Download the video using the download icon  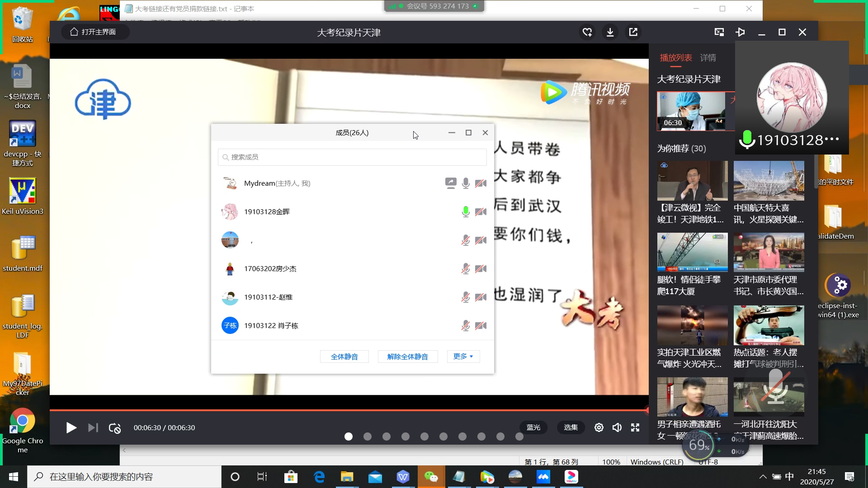610,32
